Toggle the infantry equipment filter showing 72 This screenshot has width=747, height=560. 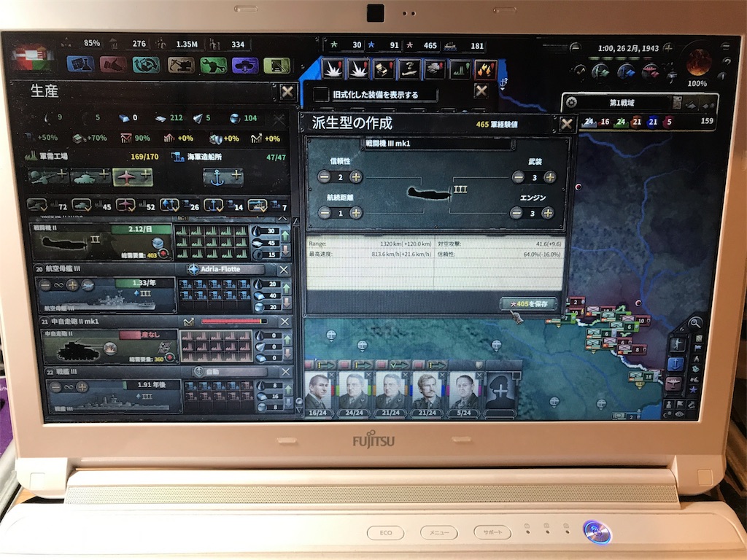(38, 205)
